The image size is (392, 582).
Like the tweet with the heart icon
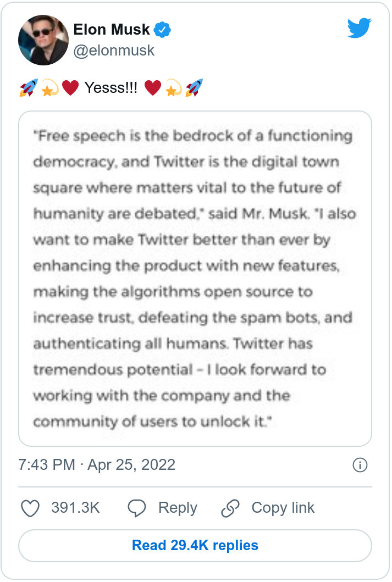click(30, 508)
